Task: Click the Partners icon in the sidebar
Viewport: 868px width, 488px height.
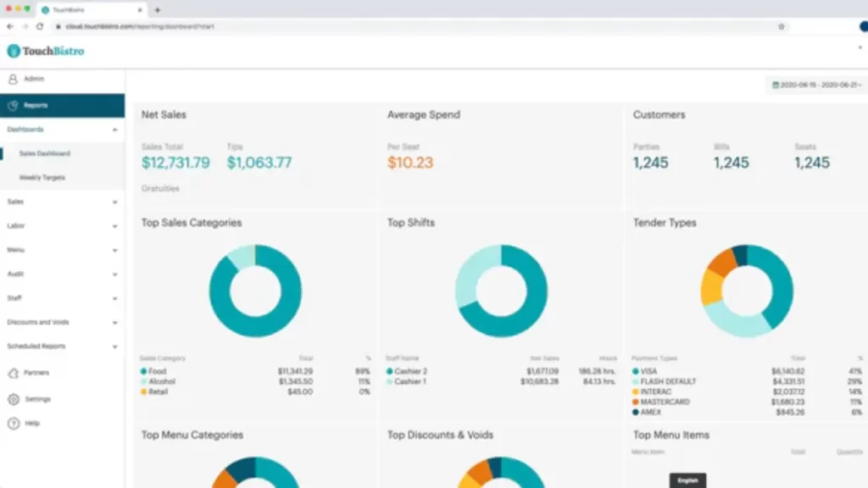Action: [14, 373]
